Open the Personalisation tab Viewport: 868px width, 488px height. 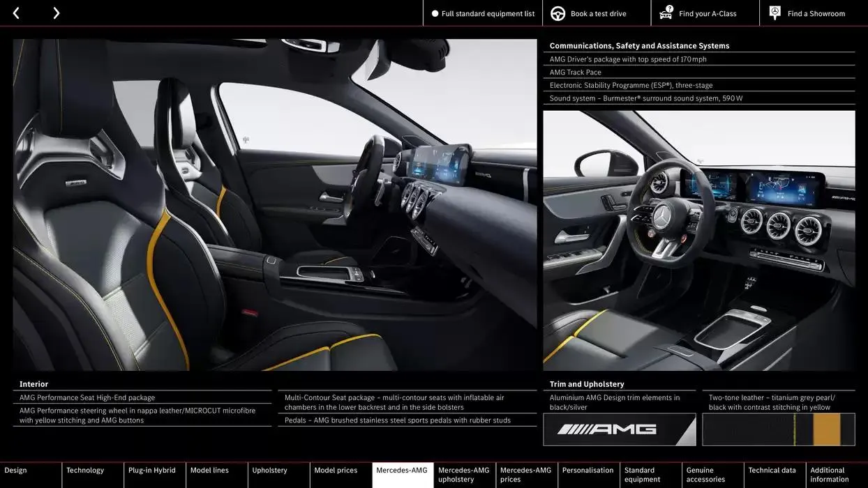[588, 474]
